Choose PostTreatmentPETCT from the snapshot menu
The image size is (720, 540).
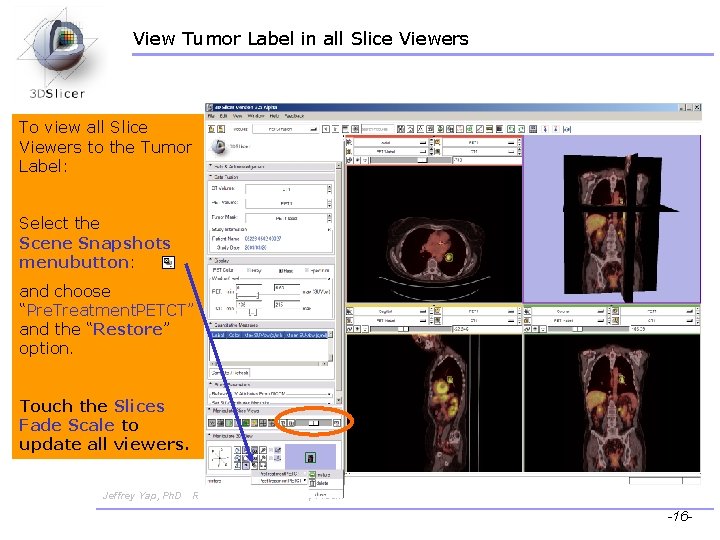click(x=281, y=480)
